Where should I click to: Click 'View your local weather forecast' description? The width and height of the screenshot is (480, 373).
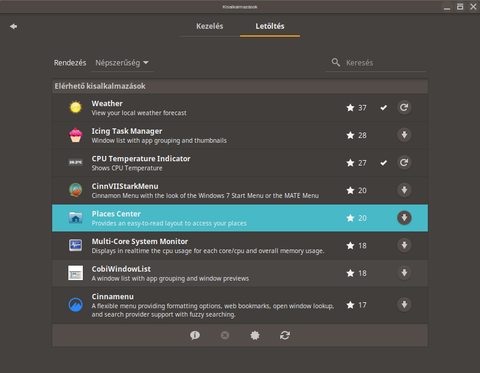point(139,113)
